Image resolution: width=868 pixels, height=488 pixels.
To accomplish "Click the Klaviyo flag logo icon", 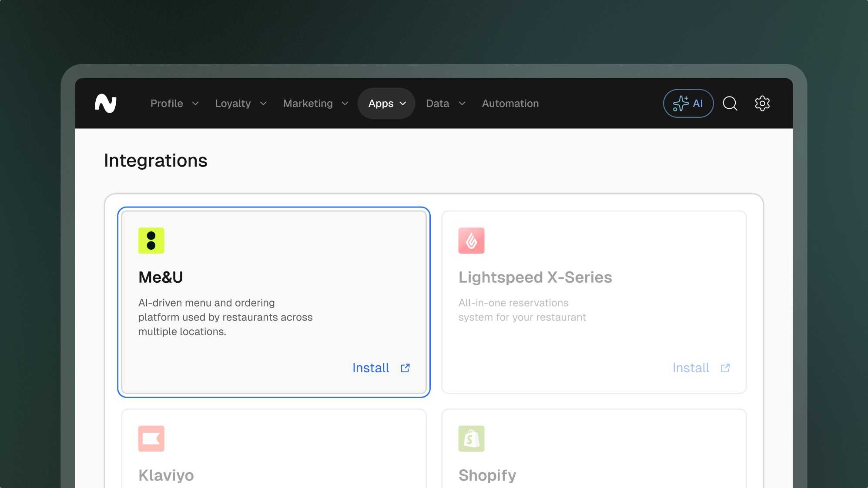I will click(x=151, y=438).
